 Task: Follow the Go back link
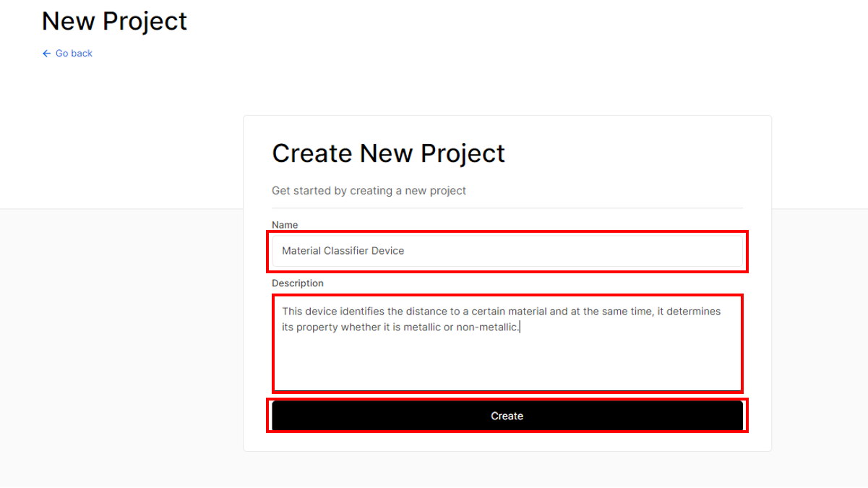[67, 53]
